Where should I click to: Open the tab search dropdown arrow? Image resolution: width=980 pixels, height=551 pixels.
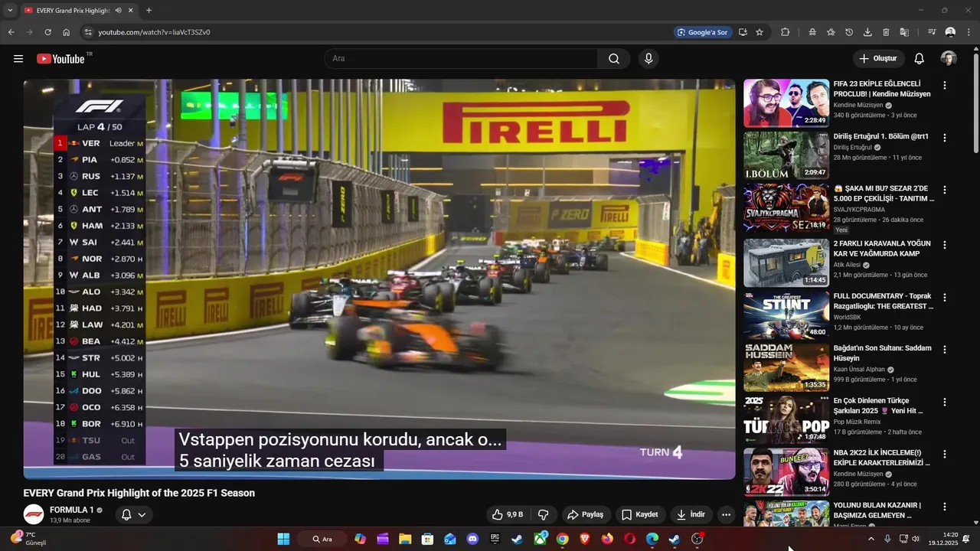10,11
